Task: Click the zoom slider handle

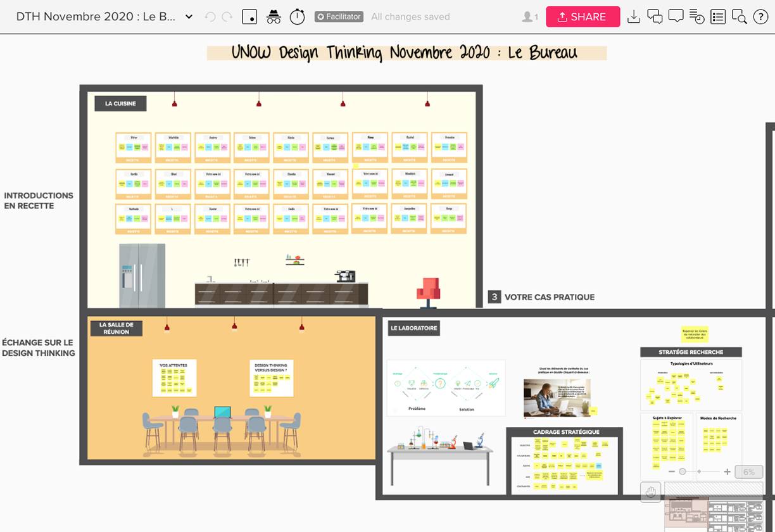Action: 683,472
